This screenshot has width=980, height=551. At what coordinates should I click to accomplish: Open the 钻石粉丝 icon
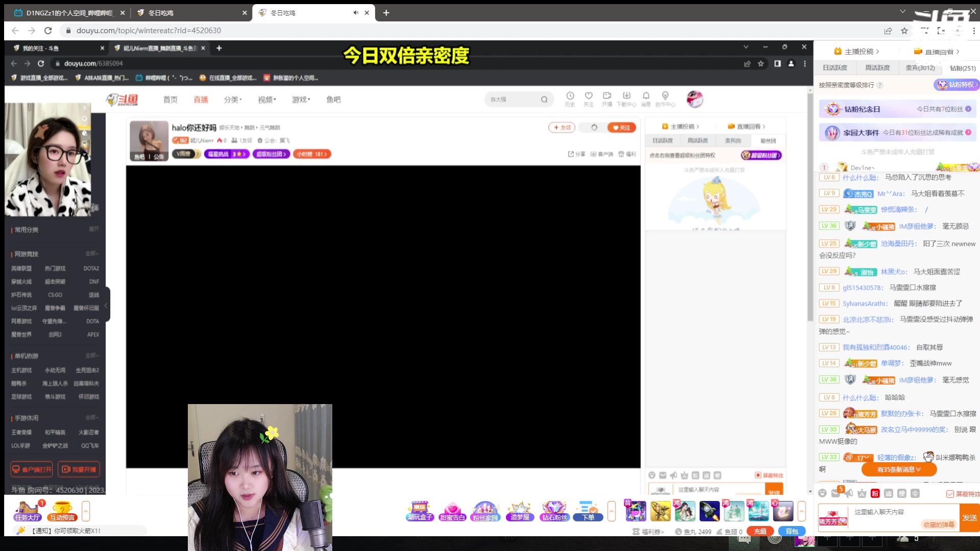(554, 511)
